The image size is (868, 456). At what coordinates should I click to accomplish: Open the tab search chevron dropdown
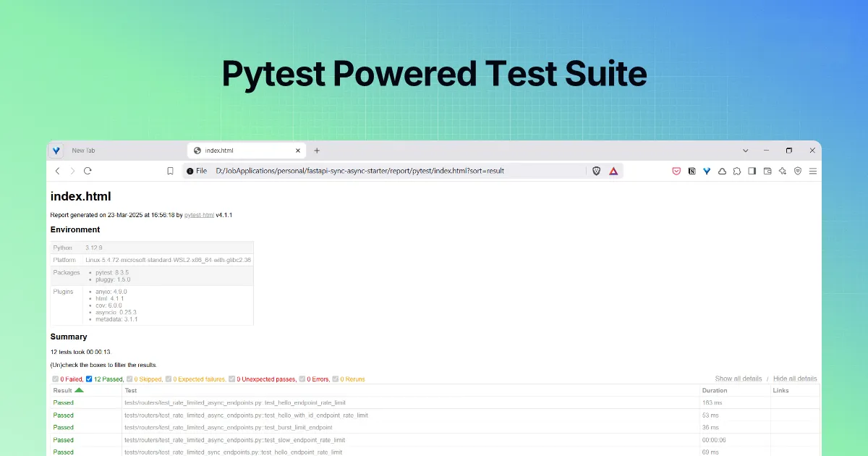pyautogui.click(x=746, y=151)
